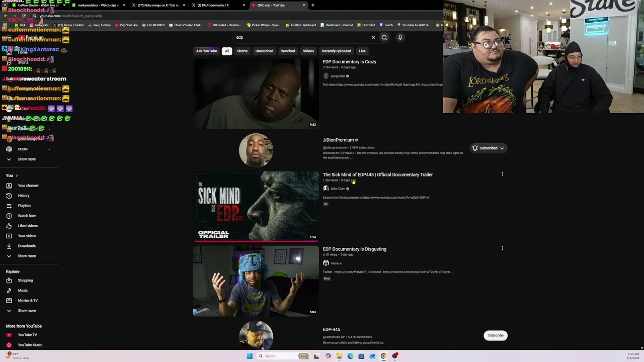The height and width of the screenshot is (362, 644).
Task: Open watch History in the sidebar
Action: pos(24,196)
